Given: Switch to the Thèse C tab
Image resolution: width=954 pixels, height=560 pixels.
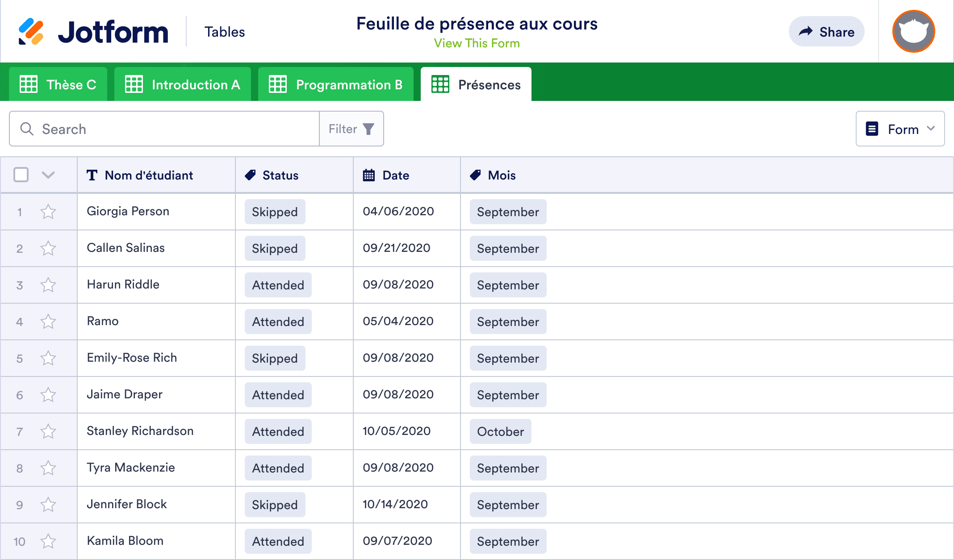Looking at the screenshot, I should 59,84.
